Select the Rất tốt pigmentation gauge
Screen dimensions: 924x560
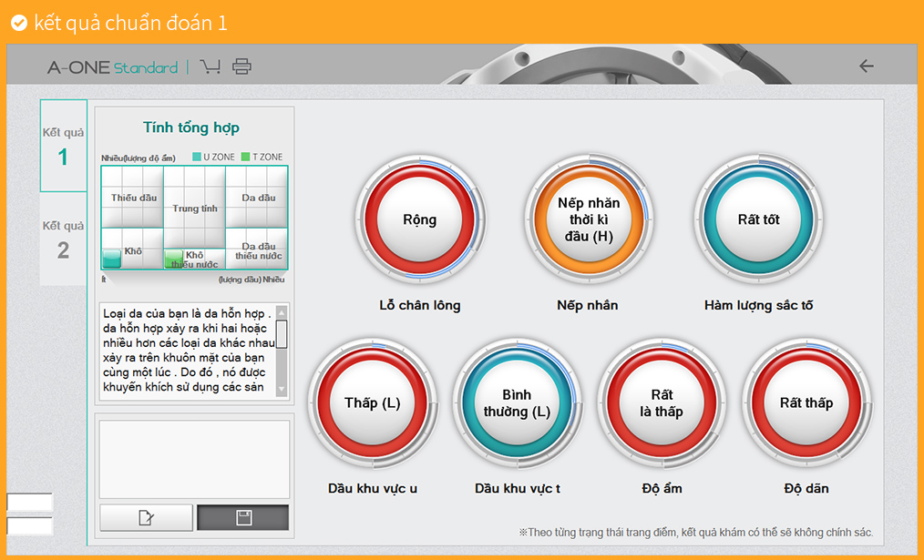pyautogui.click(x=759, y=219)
